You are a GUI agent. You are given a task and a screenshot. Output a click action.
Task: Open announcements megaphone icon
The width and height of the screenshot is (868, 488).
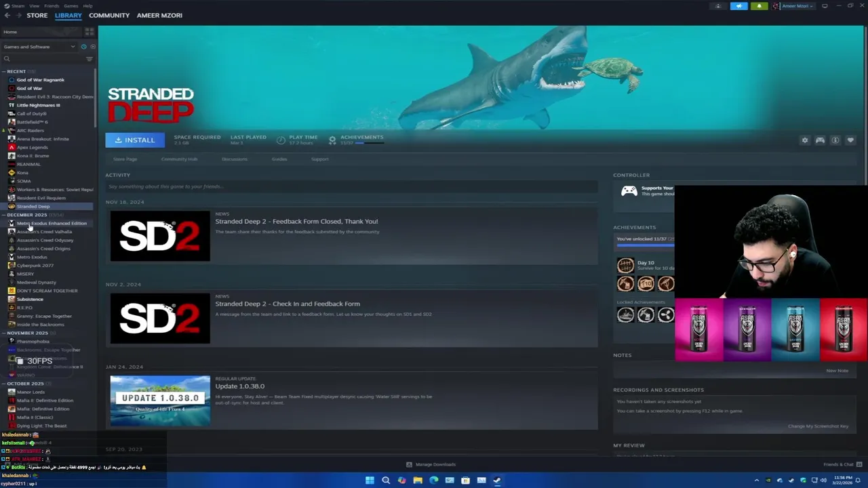tap(738, 6)
